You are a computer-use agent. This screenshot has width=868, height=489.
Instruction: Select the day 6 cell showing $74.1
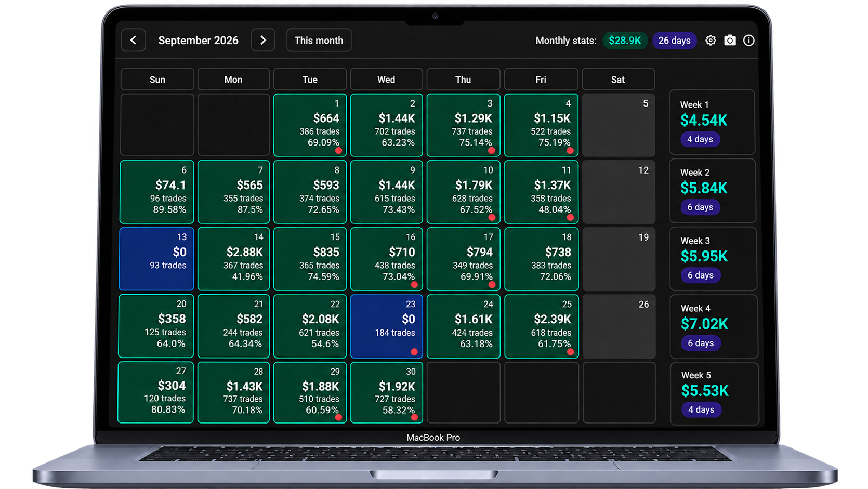(x=157, y=192)
